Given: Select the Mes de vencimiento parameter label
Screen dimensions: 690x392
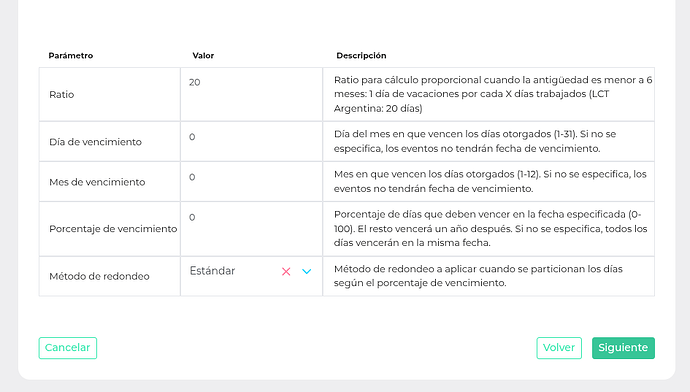Looking at the screenshot, I should [x=97, y=182].
